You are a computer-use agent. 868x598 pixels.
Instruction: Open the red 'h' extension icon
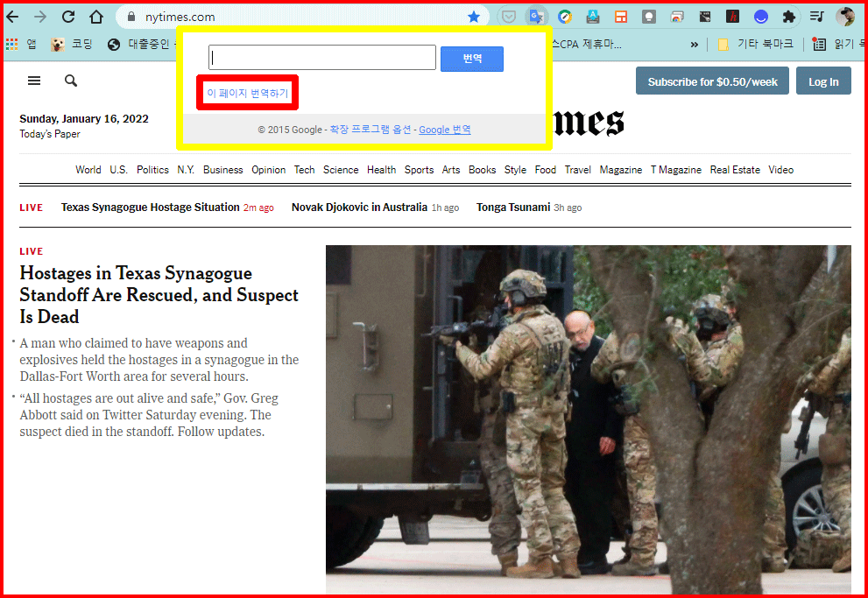point(733,18)
